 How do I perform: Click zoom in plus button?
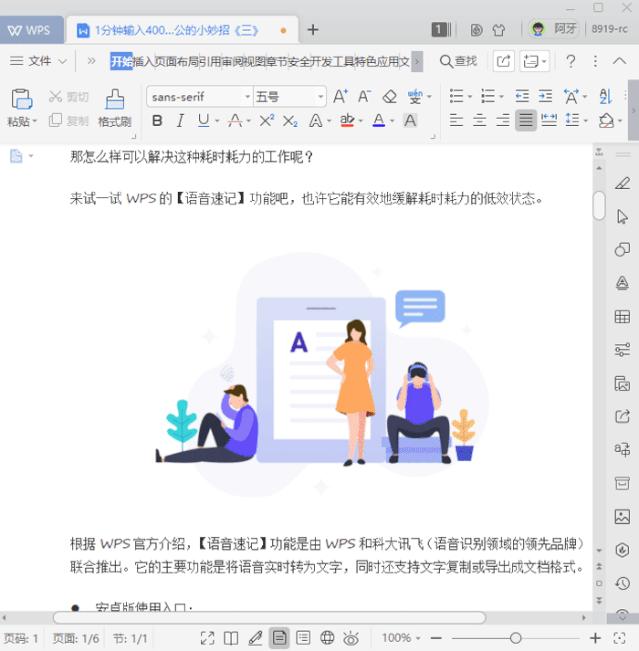[x=595, y=638]
